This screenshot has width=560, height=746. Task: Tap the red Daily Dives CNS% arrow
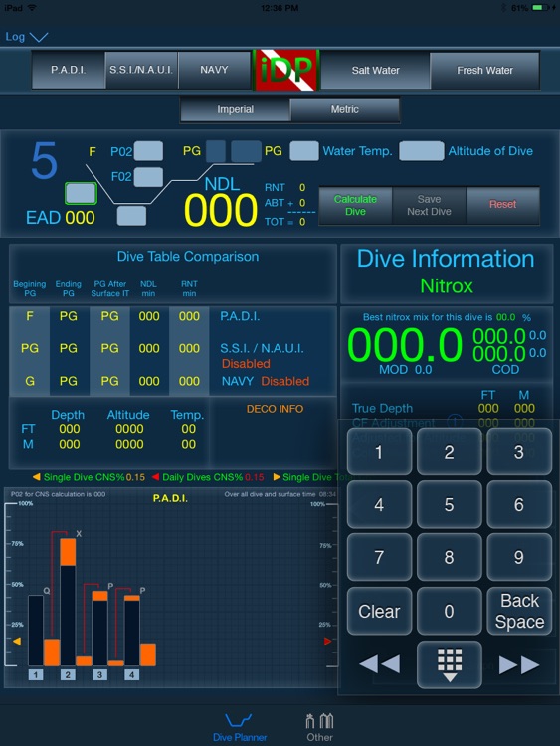point(155,477)
